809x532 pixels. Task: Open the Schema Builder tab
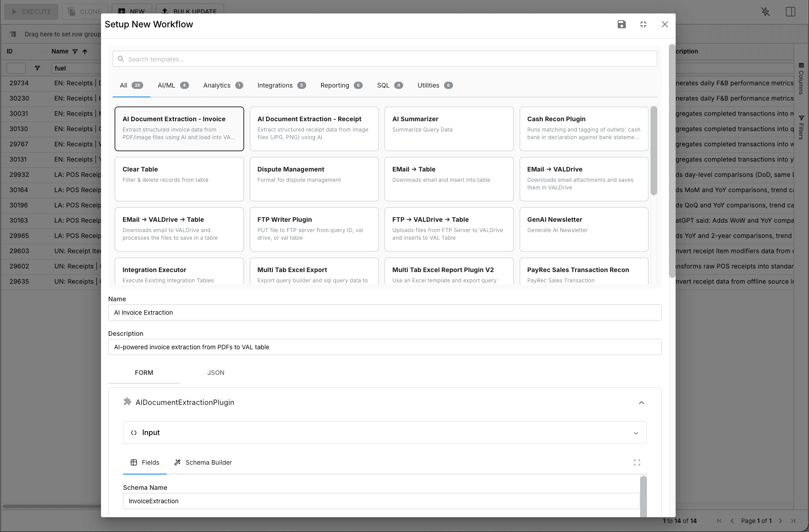point(203,462)
